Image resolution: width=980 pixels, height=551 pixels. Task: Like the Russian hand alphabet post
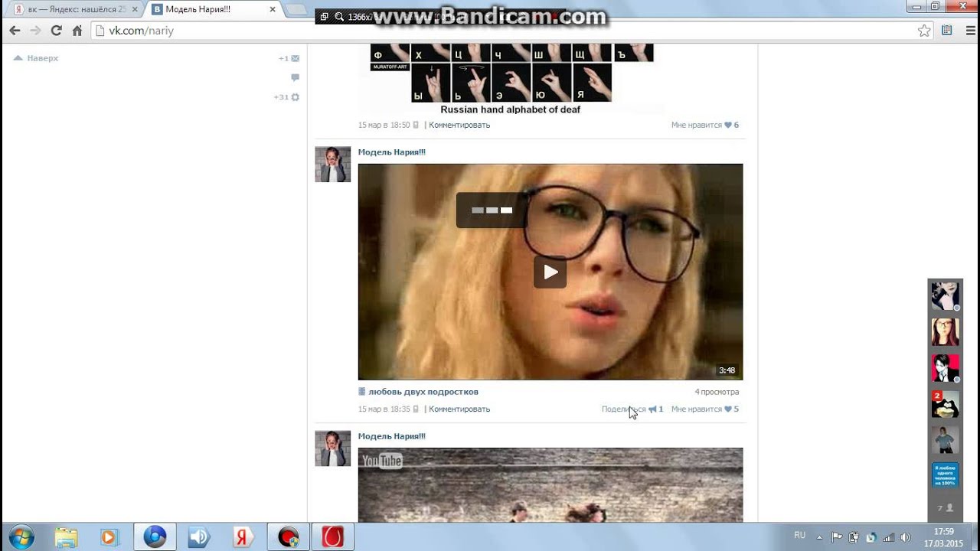tap(705, 125)
